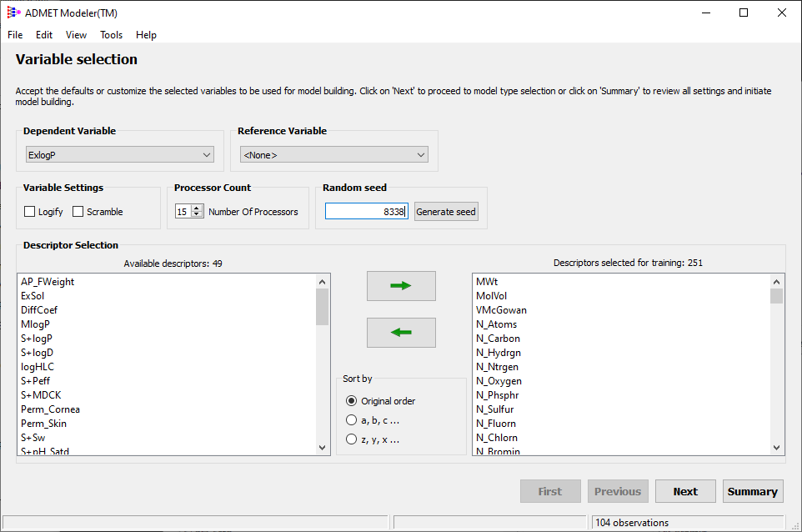
Task: Select MWt in selected training descriptors
Action: [x=487, y=282]
